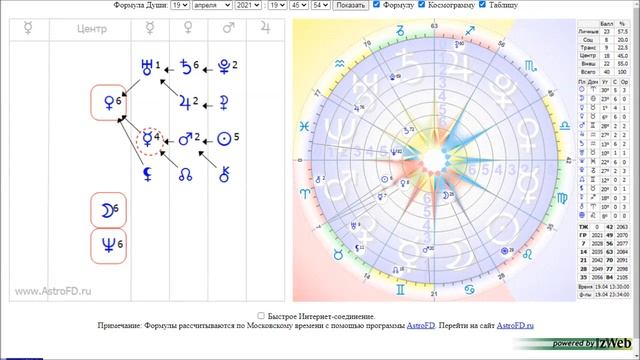This screenshot has height=360, width=640.
Task: Click the Venus glyph in formula header row
Action: (188, 28)
